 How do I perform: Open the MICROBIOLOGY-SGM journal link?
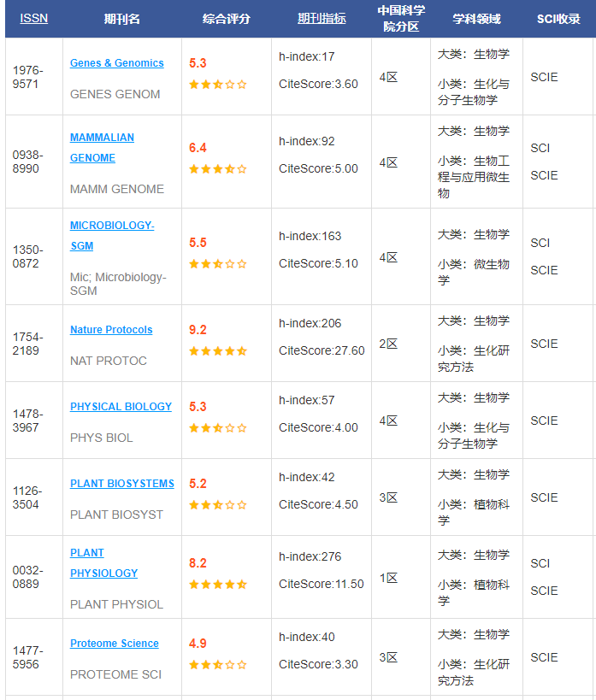tap(111, 236)
